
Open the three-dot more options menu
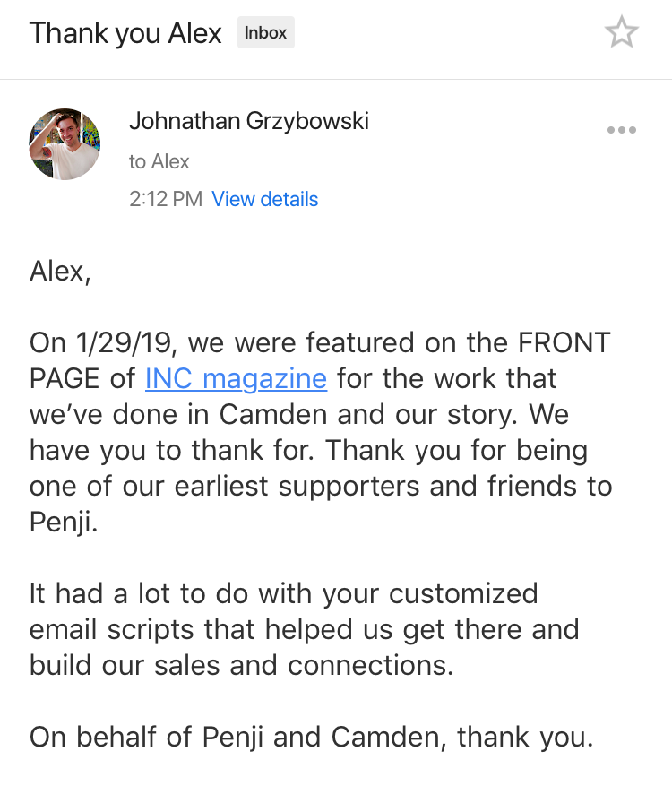pyautogui.click(x=621, y=130)
